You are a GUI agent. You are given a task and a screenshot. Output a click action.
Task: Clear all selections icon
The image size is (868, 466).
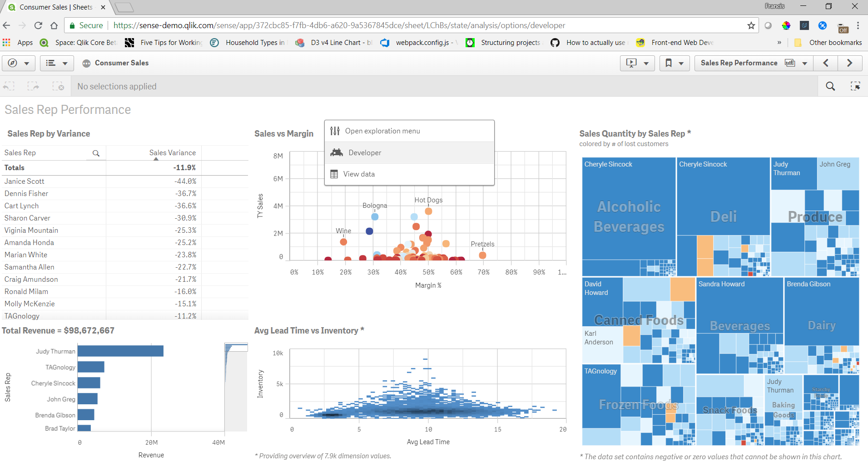click(58, 86)
